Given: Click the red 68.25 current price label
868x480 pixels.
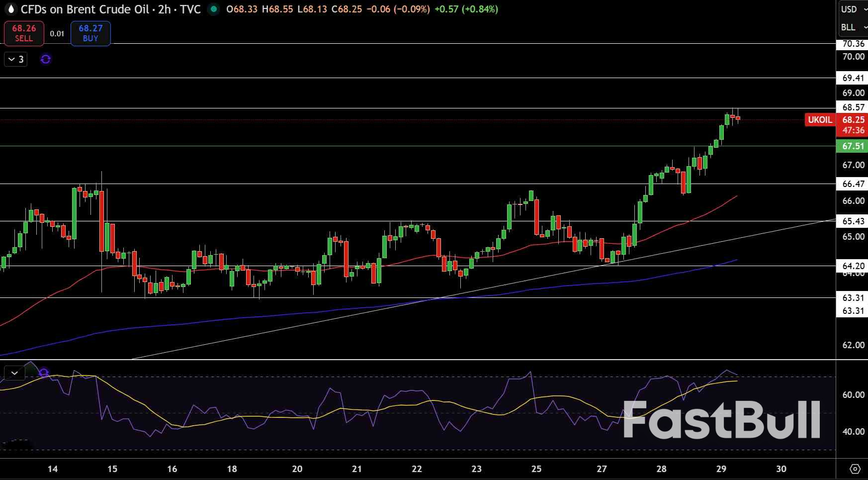Looking at the screenshot, I should click(x=853, y=120).
